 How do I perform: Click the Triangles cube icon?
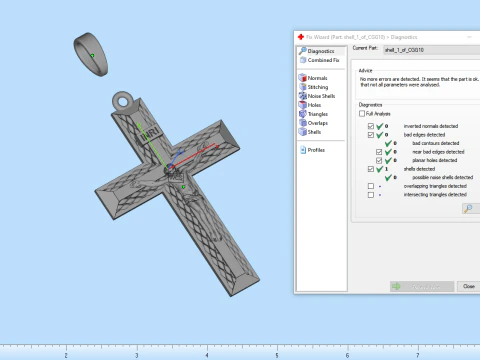tap(303, 114)
